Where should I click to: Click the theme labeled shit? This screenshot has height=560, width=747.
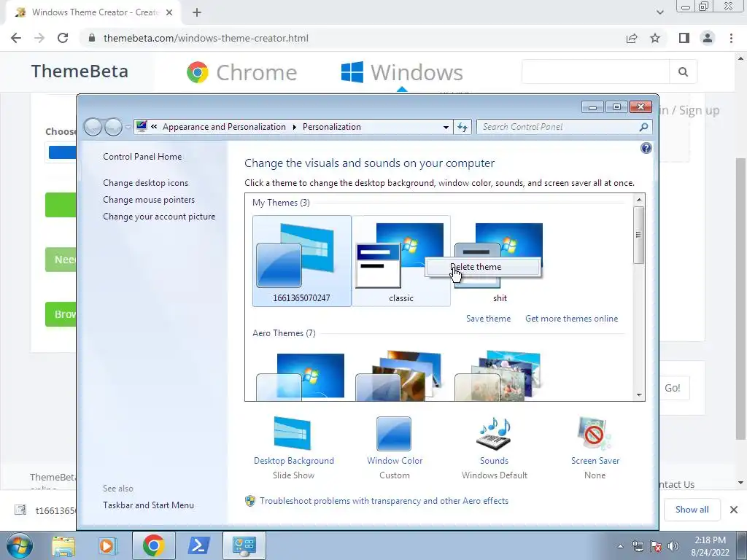pyautogui.click(x=500, y=260)
